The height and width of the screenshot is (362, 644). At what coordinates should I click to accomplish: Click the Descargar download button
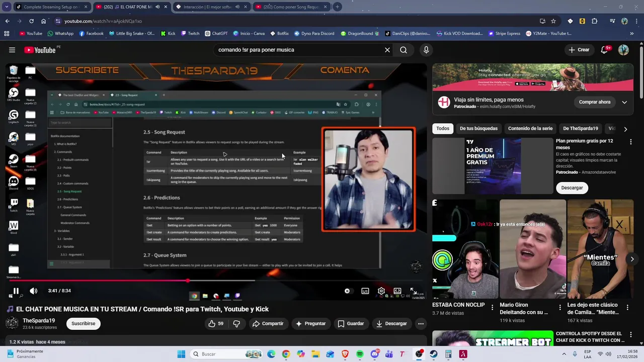(391, 323)
